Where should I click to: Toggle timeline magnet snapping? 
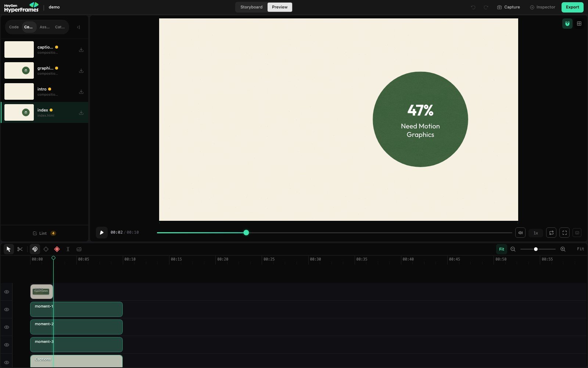pyautogui.click(x=35, y=249)
